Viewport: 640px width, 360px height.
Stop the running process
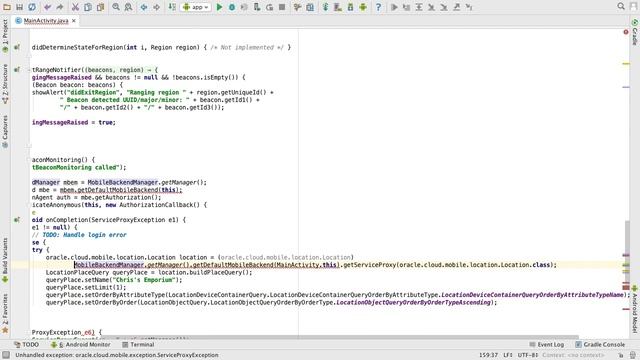pyautogui.click(x=282, y=7)
